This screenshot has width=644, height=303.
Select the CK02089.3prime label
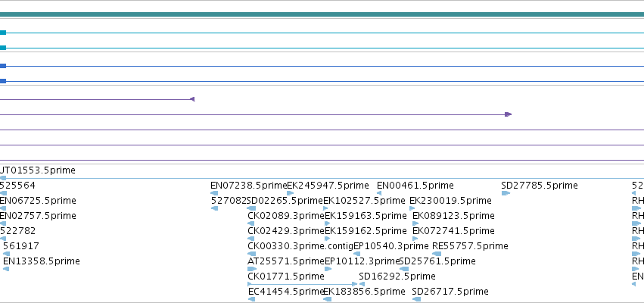pos(286,216)
